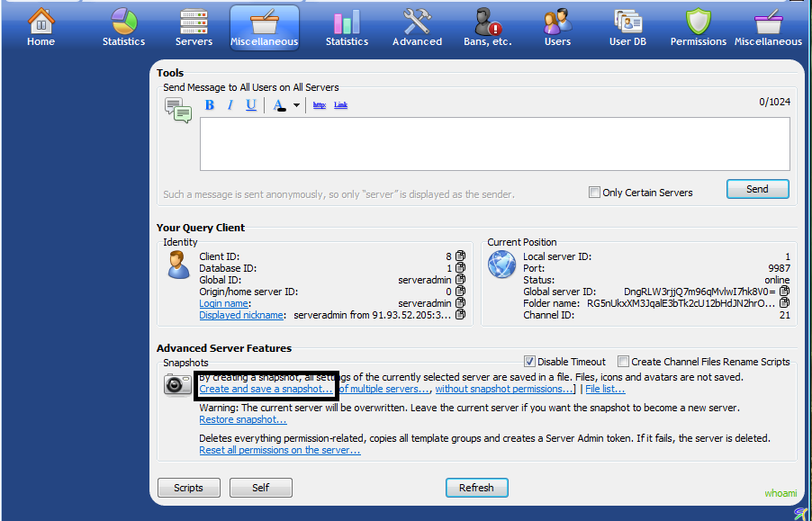Click the Identity user avatar icon
The height and width of the screenshot is (521, 812).
pyautogui.click(x=178, y=265)
